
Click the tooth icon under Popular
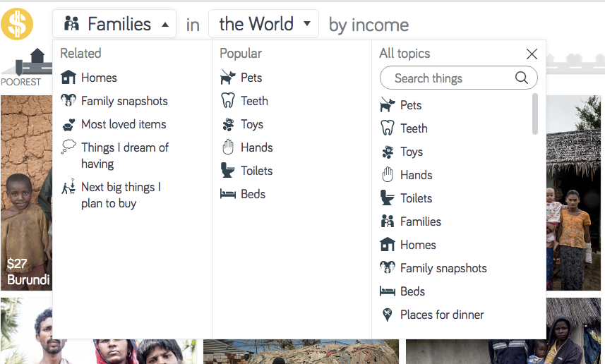pyautogui.click(x=228, y=101)
